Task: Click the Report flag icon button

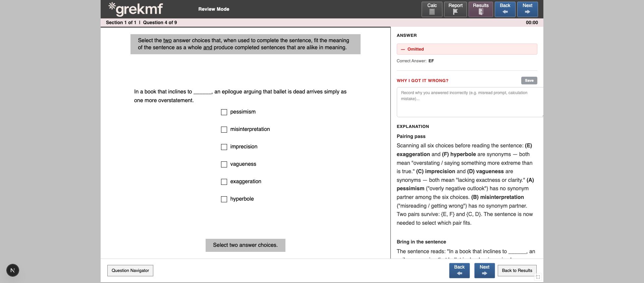Action: (455, 9)
